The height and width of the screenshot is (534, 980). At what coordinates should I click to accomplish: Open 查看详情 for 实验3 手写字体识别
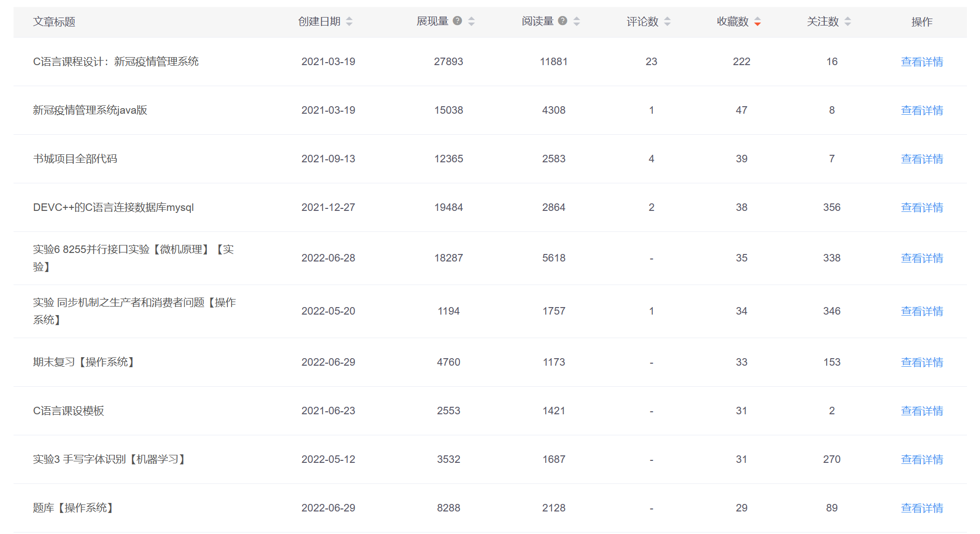tap(922, 459)
